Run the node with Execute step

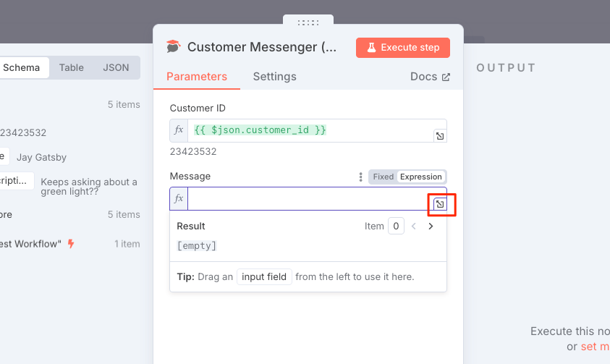[x=402, y=48]
